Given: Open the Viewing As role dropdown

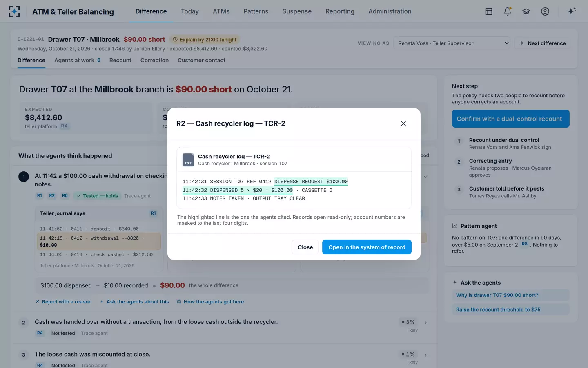Looking at the screenshot, I should [x=453, y=43].
